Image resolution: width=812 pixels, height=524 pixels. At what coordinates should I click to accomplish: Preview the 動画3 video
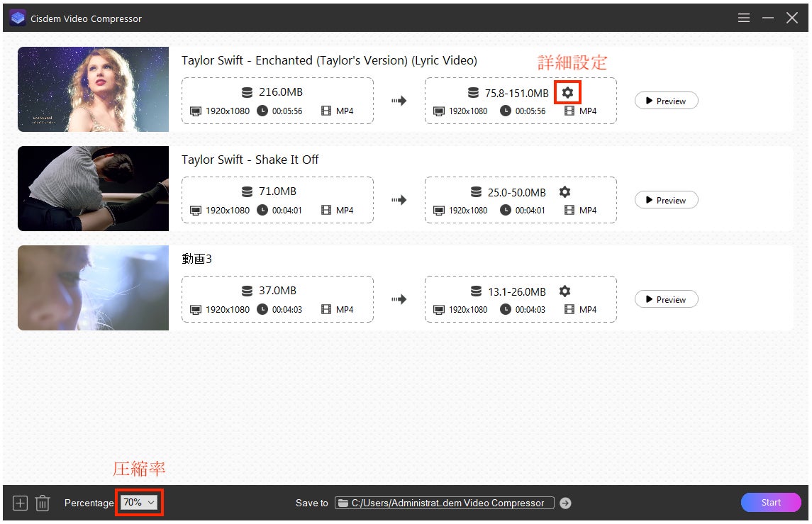point(666,299)
